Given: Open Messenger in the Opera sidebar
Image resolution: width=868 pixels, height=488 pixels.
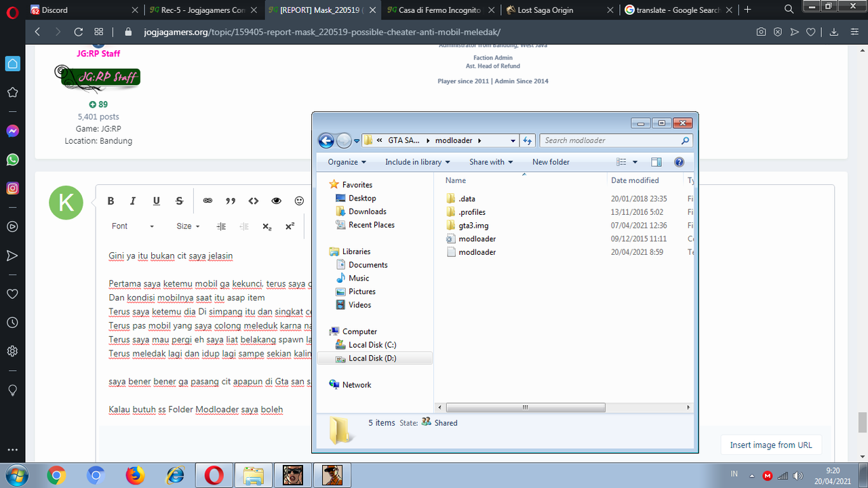Looking at the screenshot, I should tap(12, 131).
